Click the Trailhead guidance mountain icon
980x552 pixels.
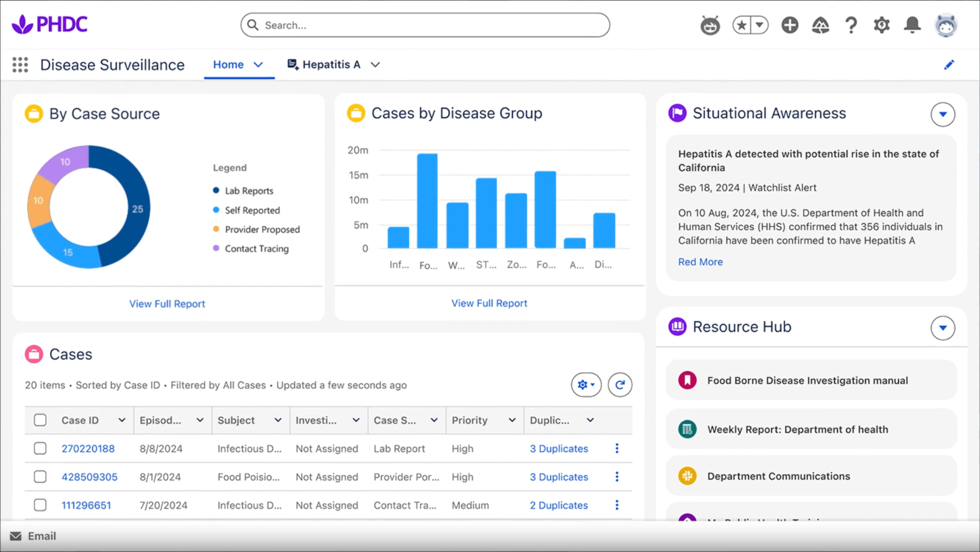point(820,26)
